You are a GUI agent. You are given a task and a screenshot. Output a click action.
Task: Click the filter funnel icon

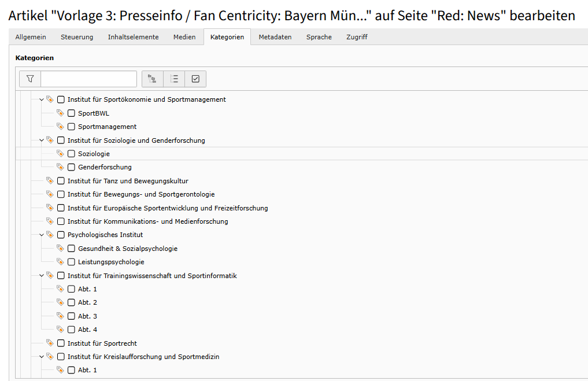click(30, 79)
